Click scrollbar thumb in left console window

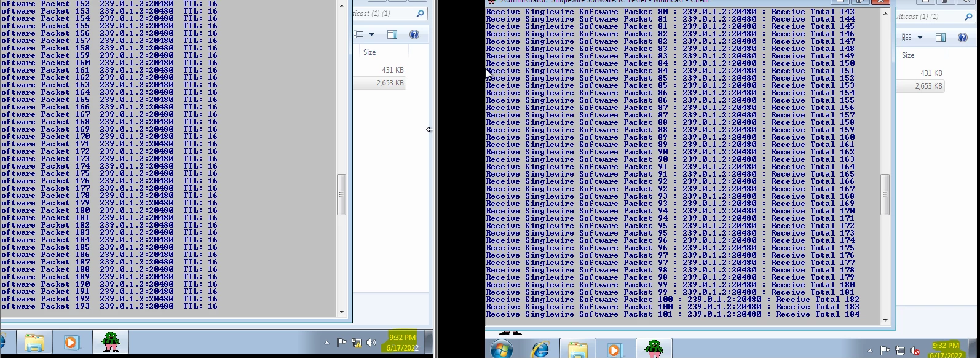point(342,194)
